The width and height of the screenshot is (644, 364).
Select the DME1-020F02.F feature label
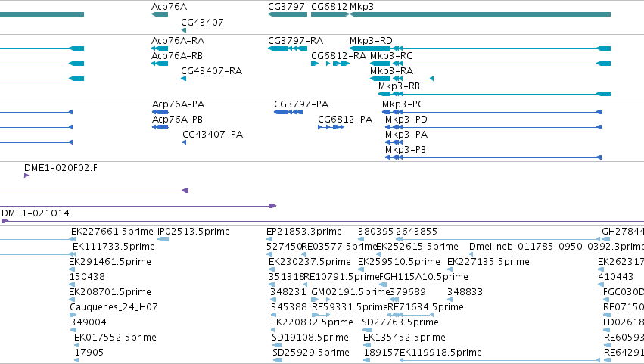click(61, 168)
